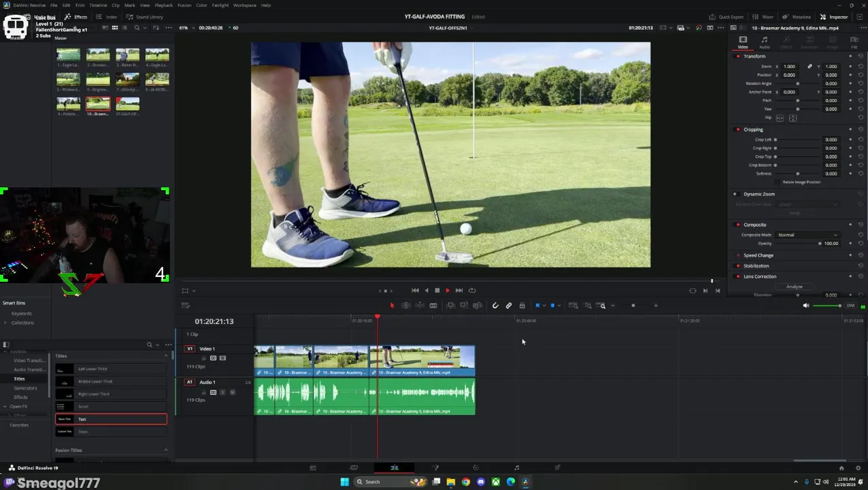Screen dimensions: 868x490
Task: Open the Metadata panel
Action: [x=797, y=16]
